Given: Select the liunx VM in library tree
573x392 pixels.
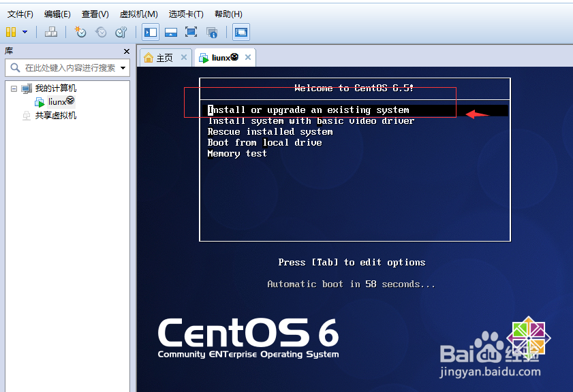Looking at the screenshot, I should [x=61, y=101].
